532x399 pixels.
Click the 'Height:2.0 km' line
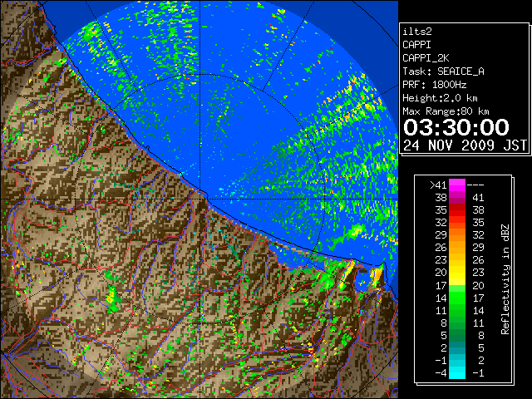pyautogui.click(x=440, y=98)
